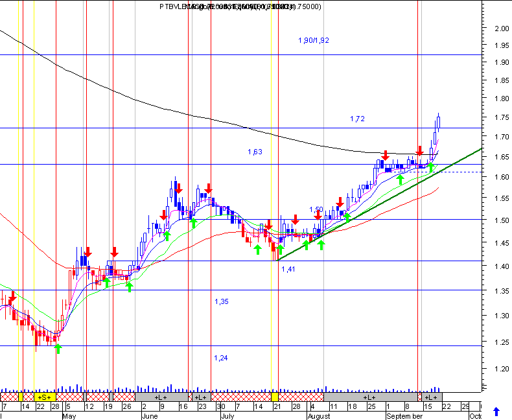Click the date label 29 on the time axis
512x420 pixels.
(465, 406)
